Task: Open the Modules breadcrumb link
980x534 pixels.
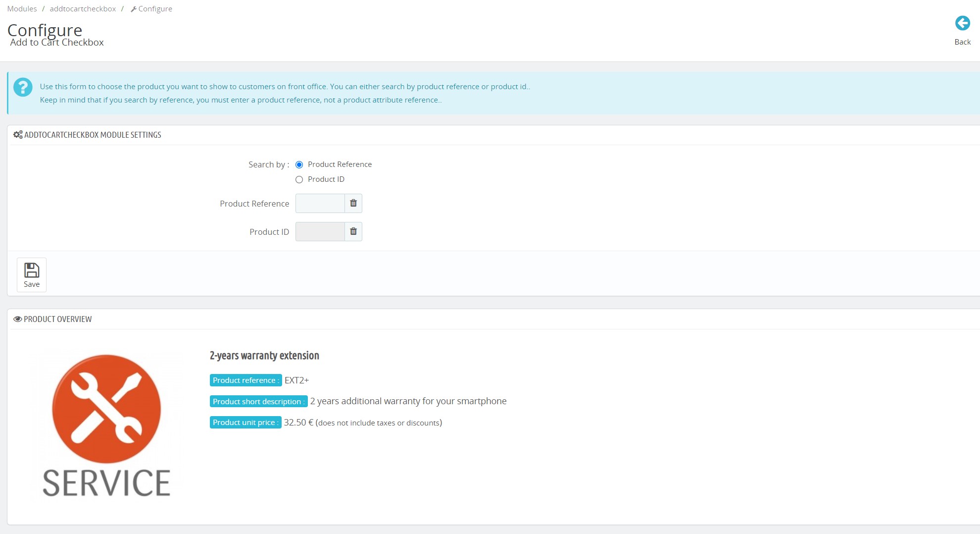Action: (22, 9)
